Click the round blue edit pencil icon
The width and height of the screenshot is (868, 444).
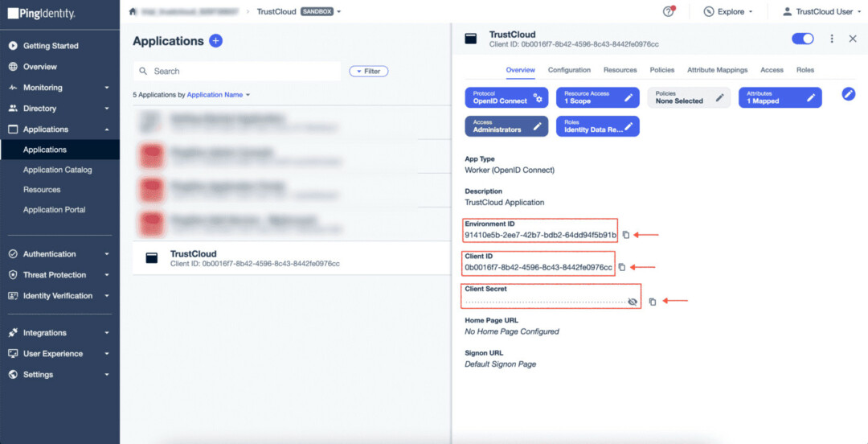(x=849, y=93)
